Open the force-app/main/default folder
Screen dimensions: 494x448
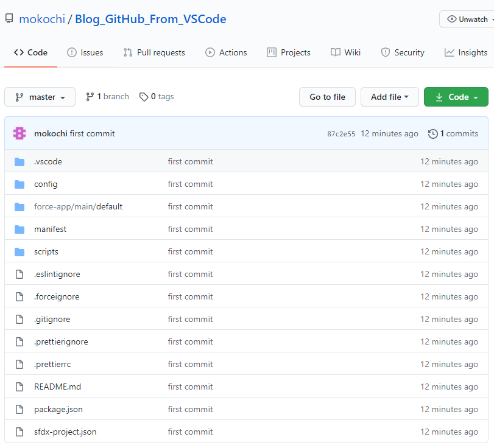point(78,206)
